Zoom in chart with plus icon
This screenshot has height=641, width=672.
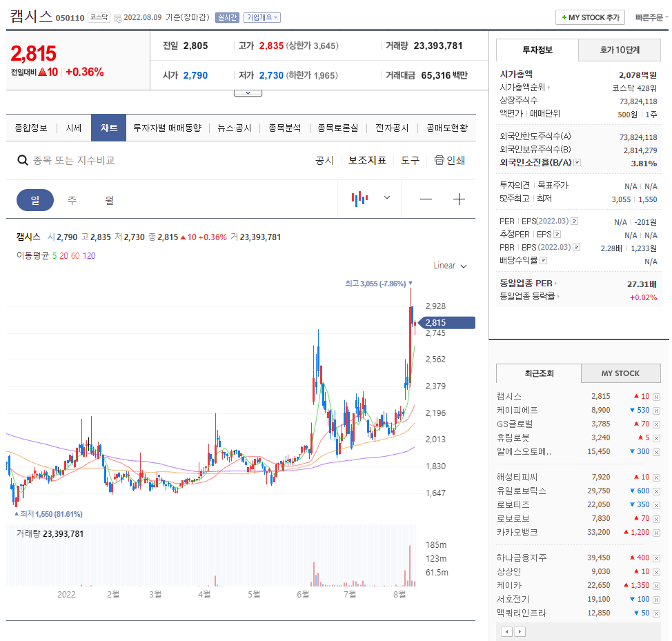click(x=459, y=199)
